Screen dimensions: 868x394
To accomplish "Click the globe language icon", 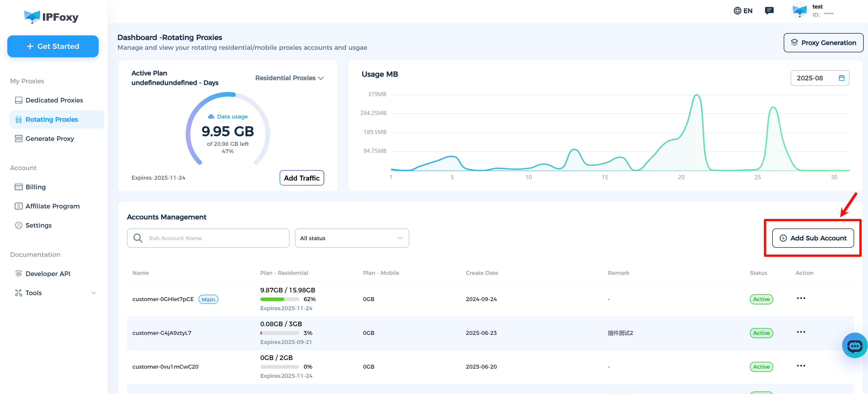I will (x=737, y=11).
